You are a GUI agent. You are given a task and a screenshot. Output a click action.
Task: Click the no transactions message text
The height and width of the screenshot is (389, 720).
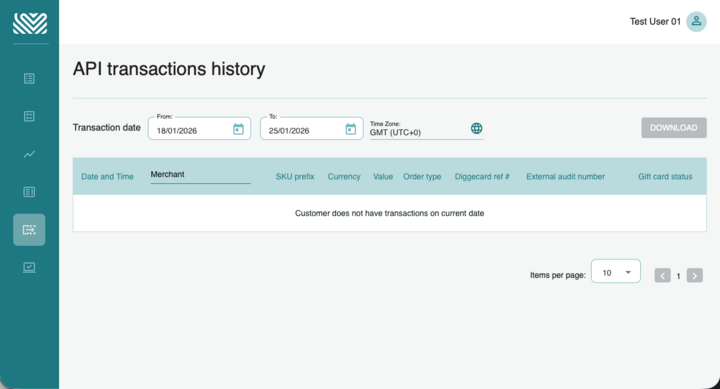(x=389, y=213)
